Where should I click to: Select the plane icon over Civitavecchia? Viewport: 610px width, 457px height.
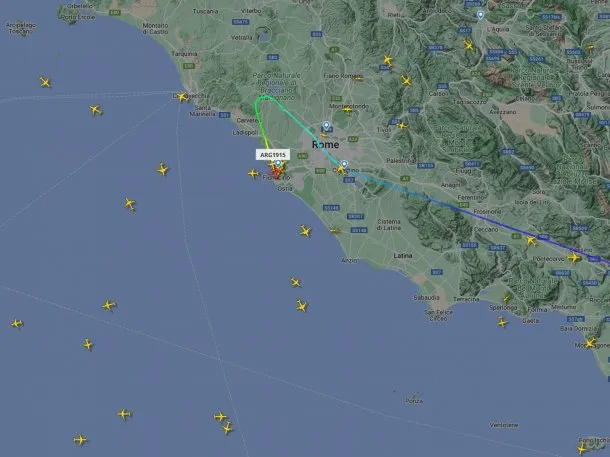(x=182, y=96)
